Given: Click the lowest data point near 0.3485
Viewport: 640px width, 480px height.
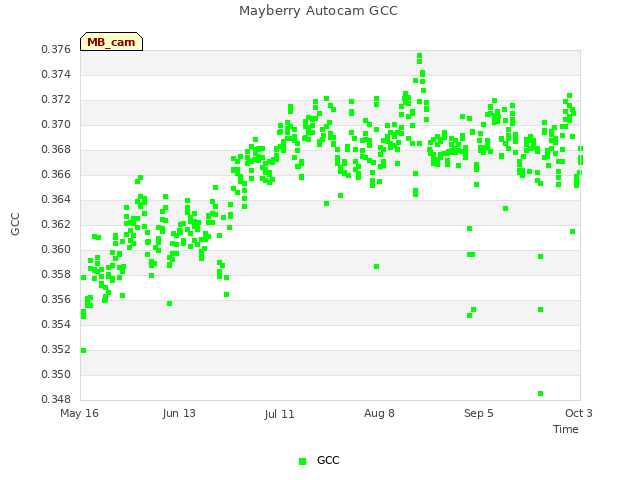Looking at the screenshot, I should click(x=540, y=393).
